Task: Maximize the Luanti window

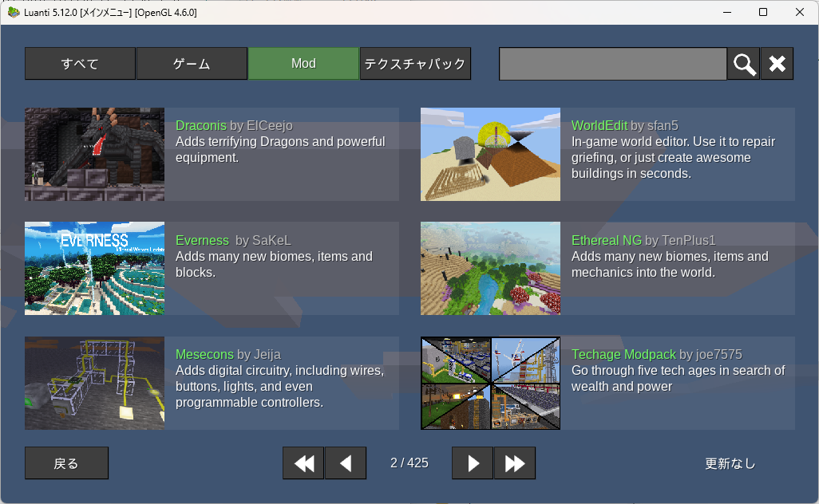Action: (763, 12)
